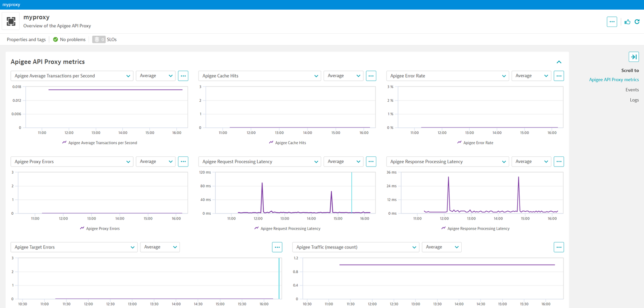
Task: Click first spike in Response Processing Latency chart
Action: [x=448, y=194]
